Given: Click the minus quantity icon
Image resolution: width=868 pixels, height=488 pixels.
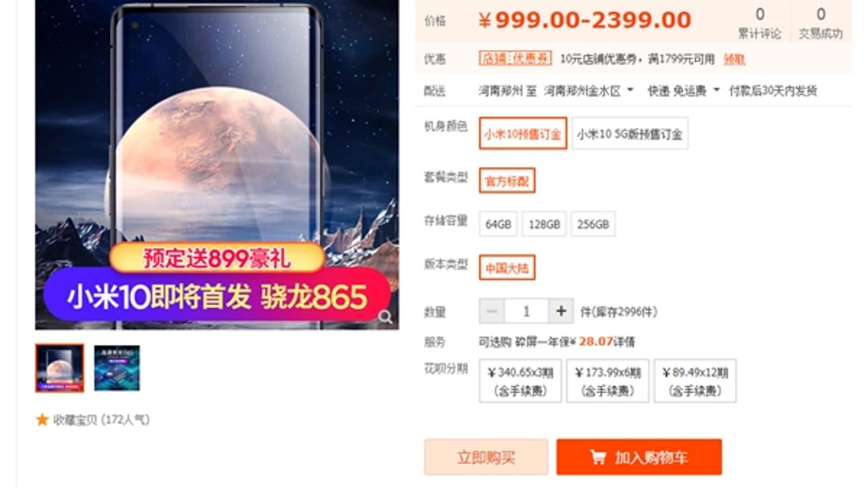Looking at the screenshot, I should pyautogui.click(x=492, y=311).
